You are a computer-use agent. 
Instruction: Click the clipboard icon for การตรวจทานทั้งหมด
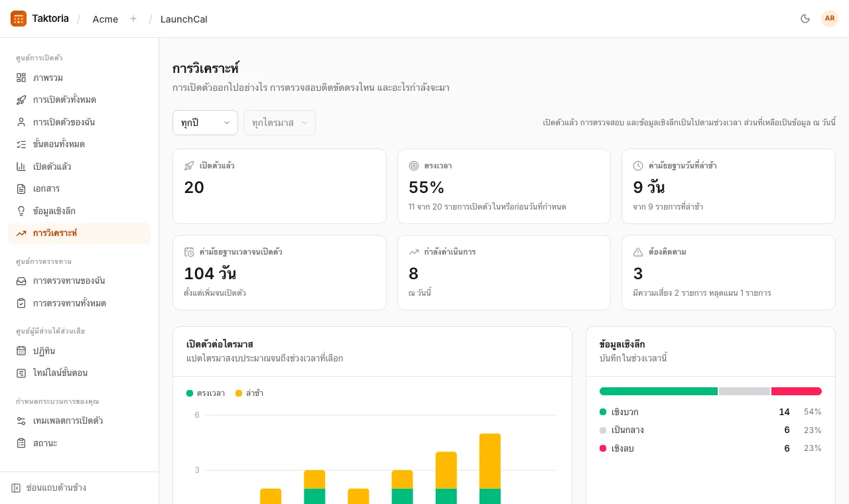click(21, 303)
